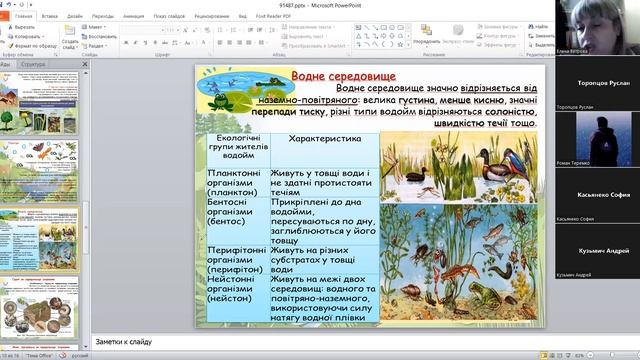
Task: Open the Animation (Анимация) ribbon tab
Action: coord(133,16)
